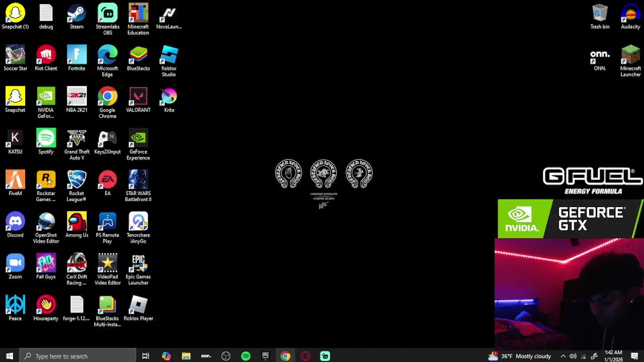Select the EA app desktop icon
This screenshot has height=362, width=644.
point(107,184)
